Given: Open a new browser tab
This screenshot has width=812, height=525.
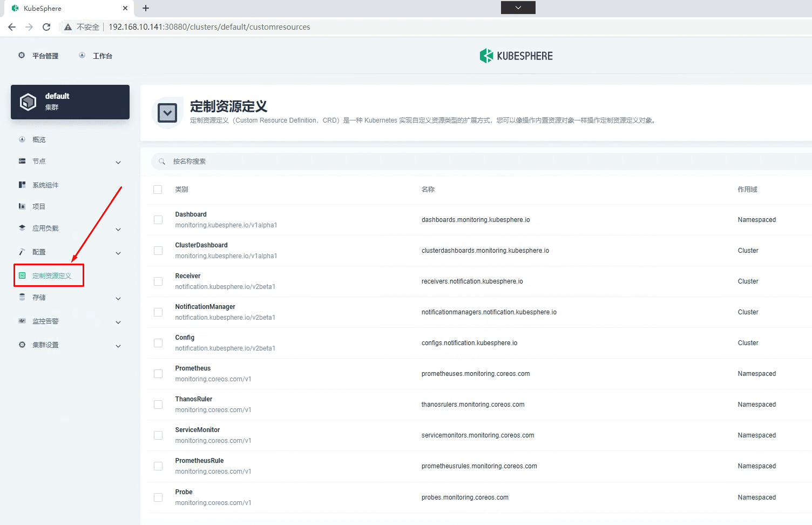Looking at the screenshot, I should click(146, 8).
